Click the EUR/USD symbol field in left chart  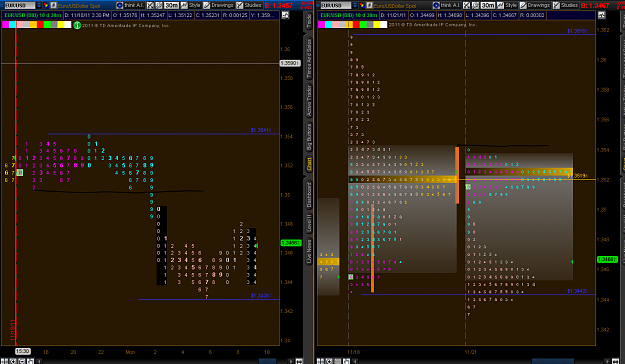[20, 5]
